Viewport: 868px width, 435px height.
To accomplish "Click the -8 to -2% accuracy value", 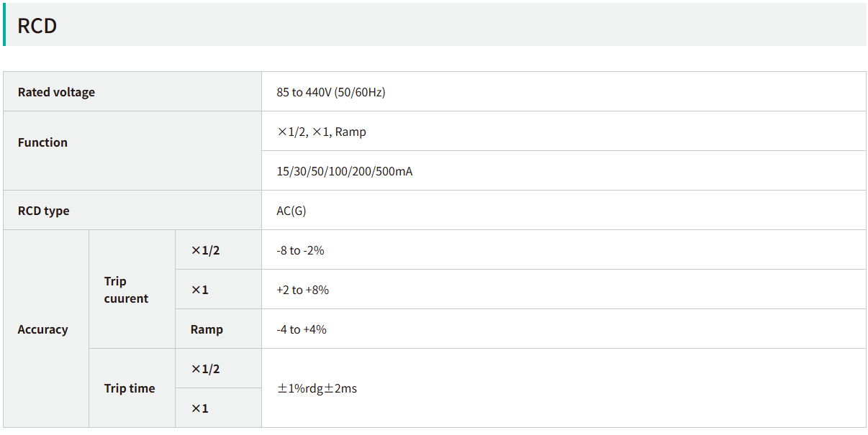I will click(x=300, y=250).
